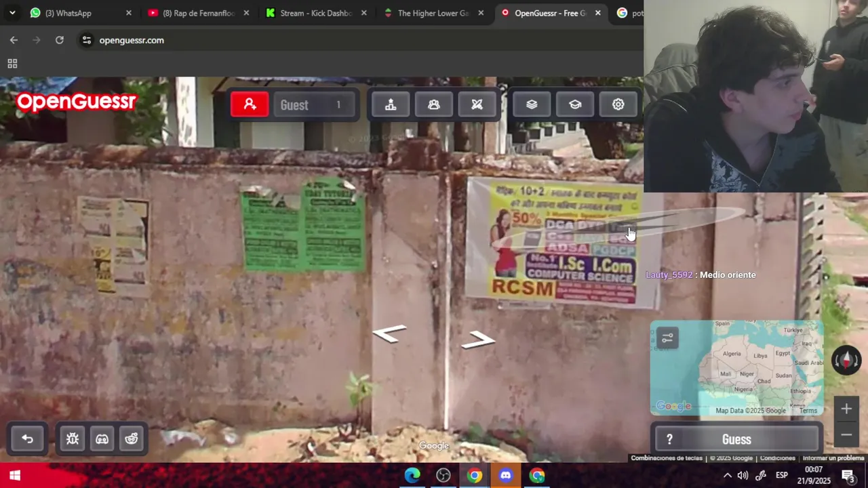
Task: Open the Windows Start menu
Action: click(15, 475)
